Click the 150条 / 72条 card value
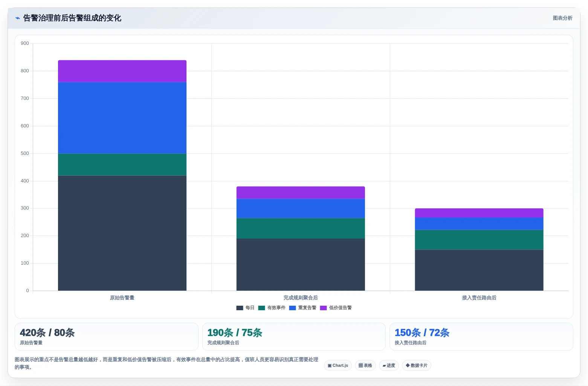This screenshot has width=588, height=386. tap(422, 333)
